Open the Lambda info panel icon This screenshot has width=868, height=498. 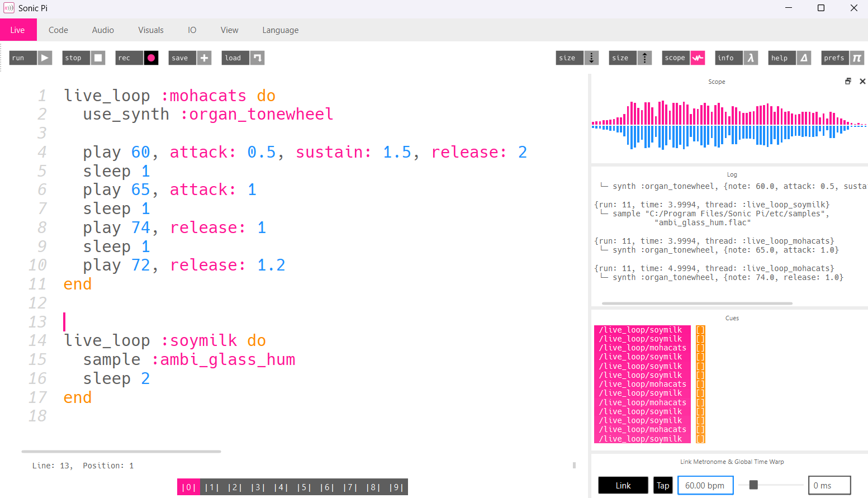750,58
